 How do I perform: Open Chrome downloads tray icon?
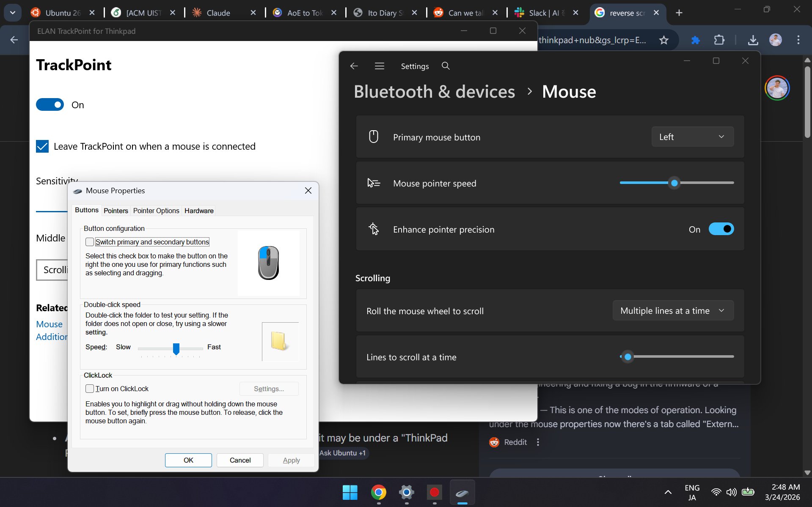tap(753, 40)
